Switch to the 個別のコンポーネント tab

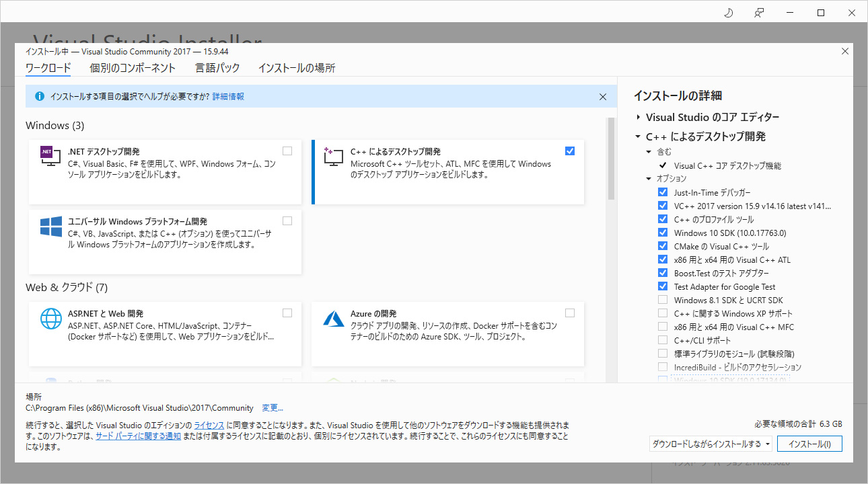(133, 68)
